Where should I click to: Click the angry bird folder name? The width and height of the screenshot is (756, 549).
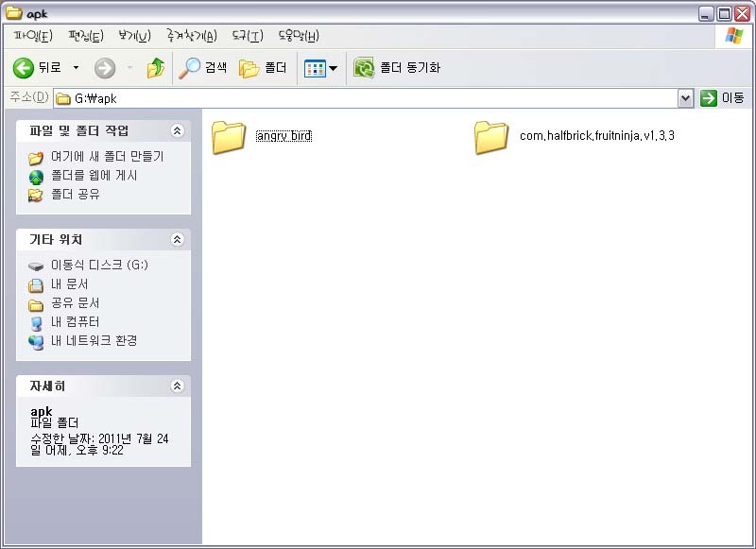[x=284, y=136]
